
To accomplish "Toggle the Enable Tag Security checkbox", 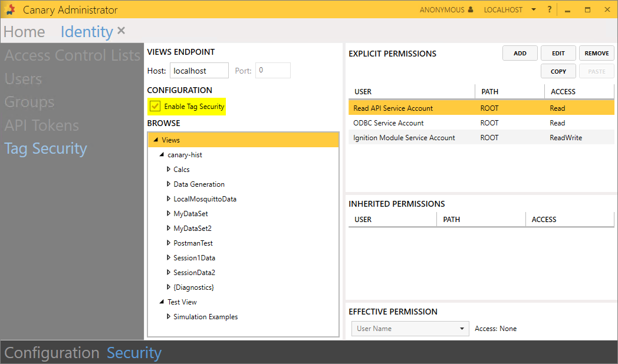I will click(x=155, y=107).
